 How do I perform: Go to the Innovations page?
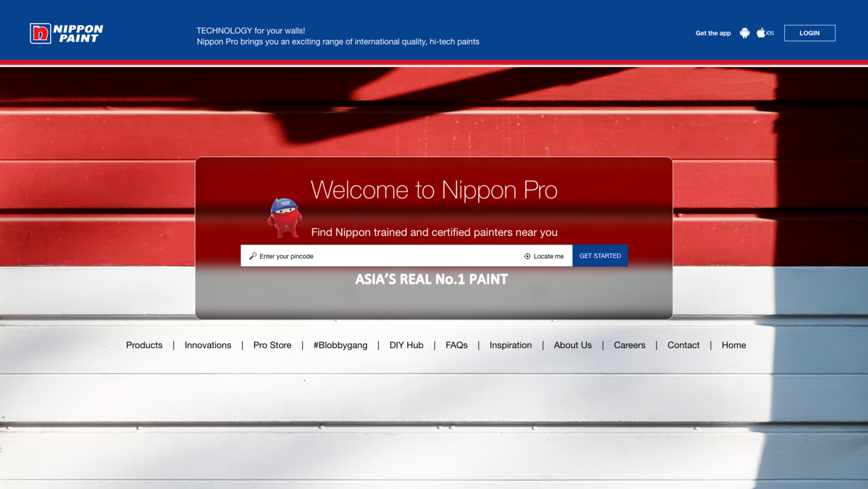pyautogui.click(x=208, y=345)
